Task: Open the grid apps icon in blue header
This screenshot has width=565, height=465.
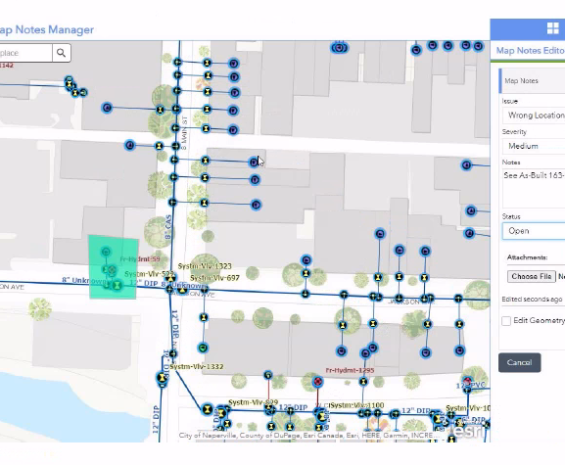Action: click(552, 28)
